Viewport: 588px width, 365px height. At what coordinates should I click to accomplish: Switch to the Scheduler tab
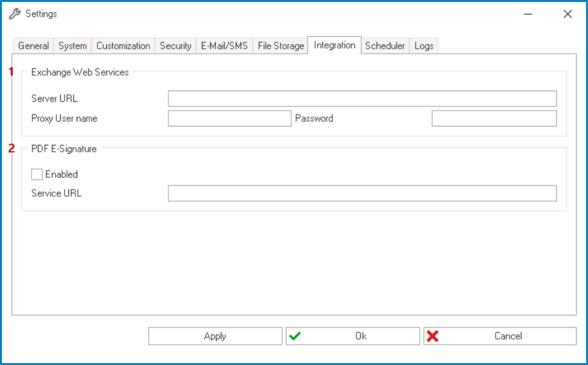pyautogui.click(x=385, y=46)
